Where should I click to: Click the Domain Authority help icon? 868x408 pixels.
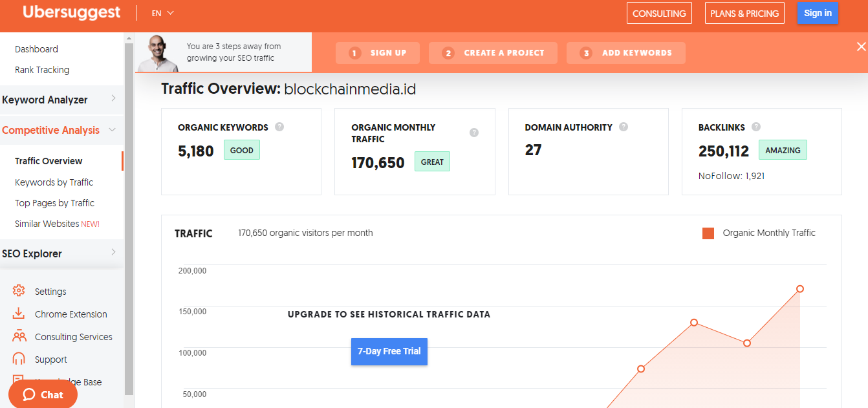coord(624,127)
